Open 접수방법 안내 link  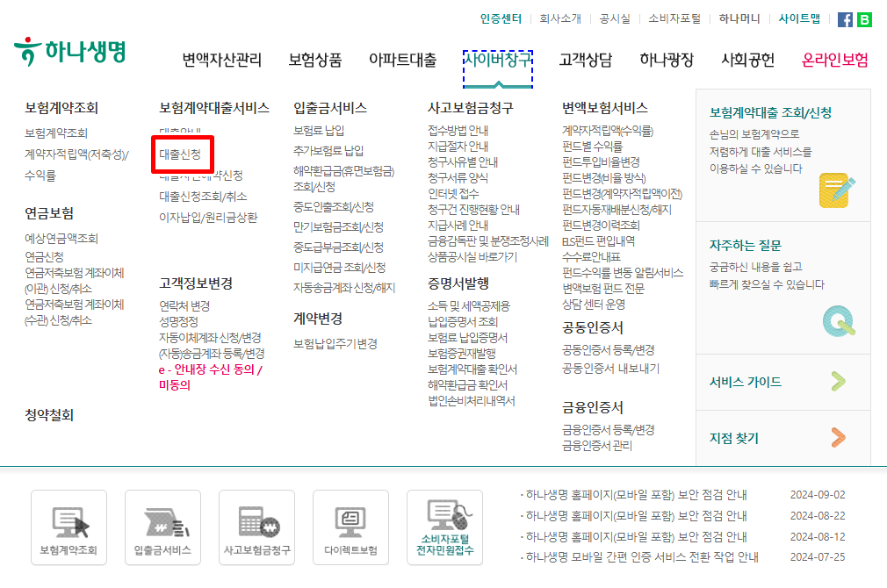tap(458, 131)
